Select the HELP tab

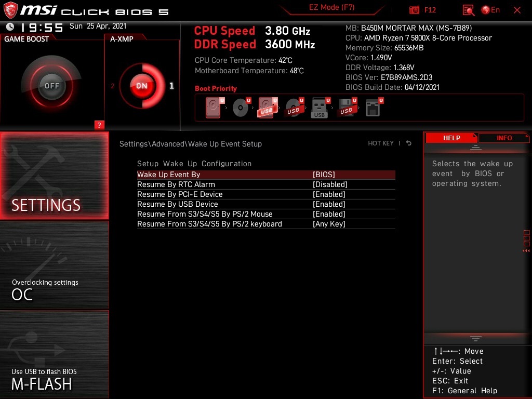coord(451,138)
